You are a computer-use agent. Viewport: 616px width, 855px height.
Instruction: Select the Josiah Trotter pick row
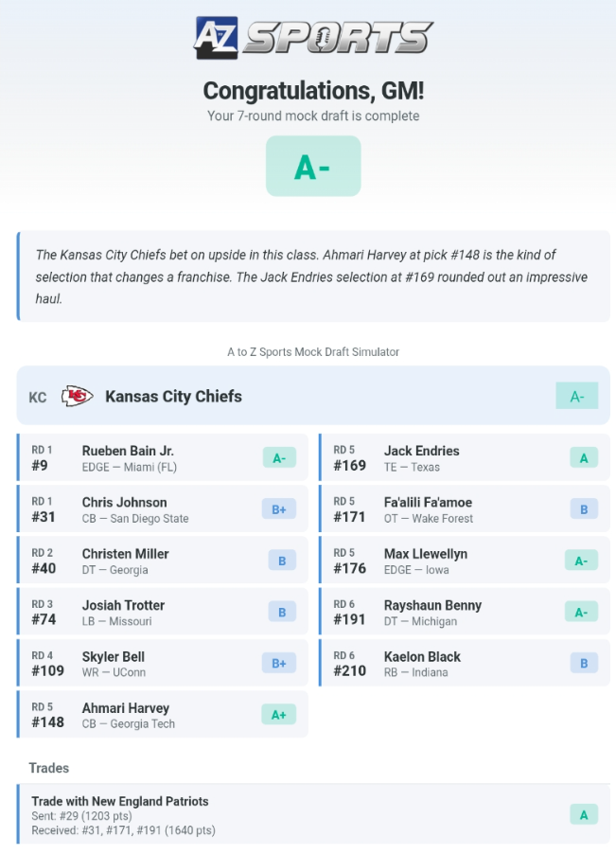161,613
